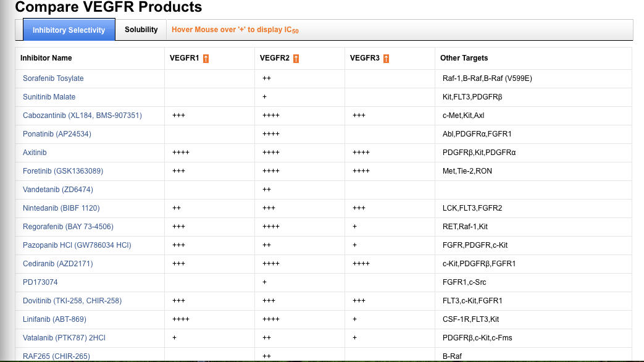Click Ponatinib VEGFR2 '++++' rating
This screenshot has width=644, height=362.
[271, 134]
